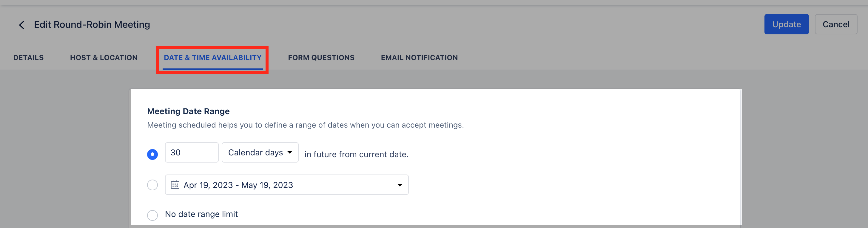Select the Apr 19, 2023 date text
This screenshot has width=868, height=228.
click(x=206, y=185)
